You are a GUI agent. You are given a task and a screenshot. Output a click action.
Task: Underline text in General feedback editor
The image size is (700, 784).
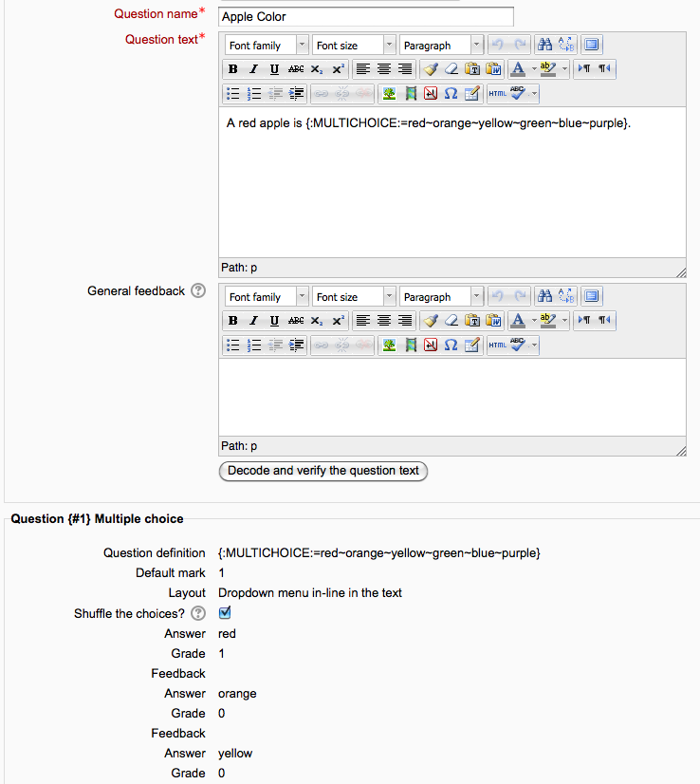coord(274,321)
